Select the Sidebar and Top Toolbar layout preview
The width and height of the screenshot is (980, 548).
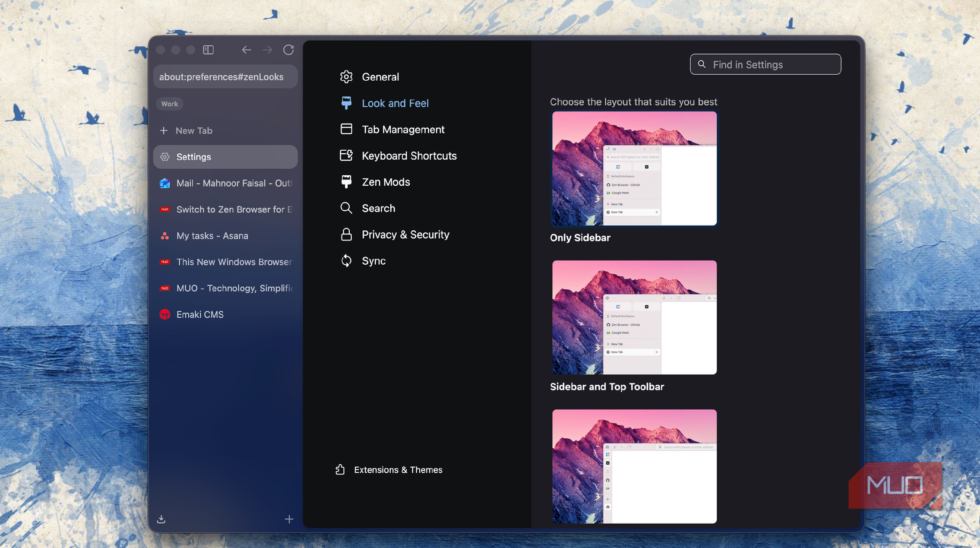(x=634, y=317)
